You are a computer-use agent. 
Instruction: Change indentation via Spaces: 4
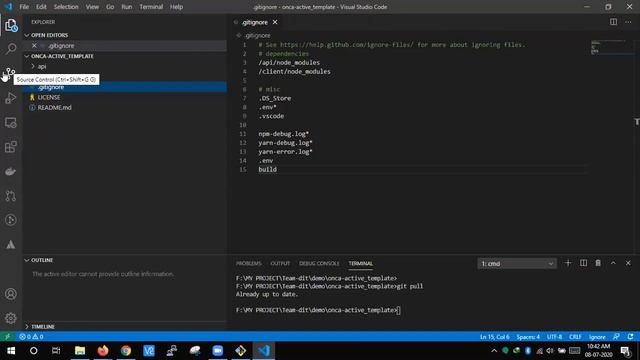point(528,337)
